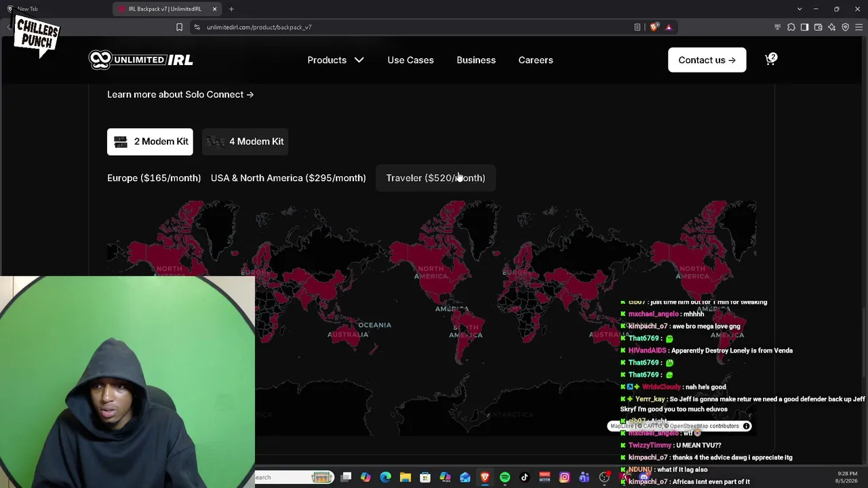Click the Contact us button
This screenshot has width=868, height=488.
tap(707, 60)
